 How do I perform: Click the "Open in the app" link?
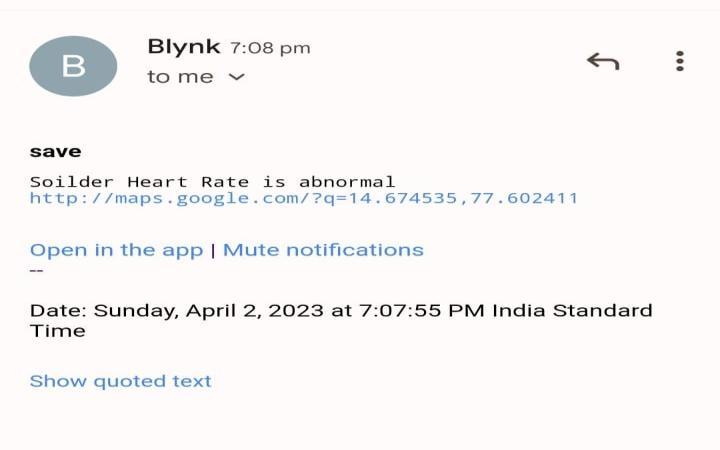point(116,250)
